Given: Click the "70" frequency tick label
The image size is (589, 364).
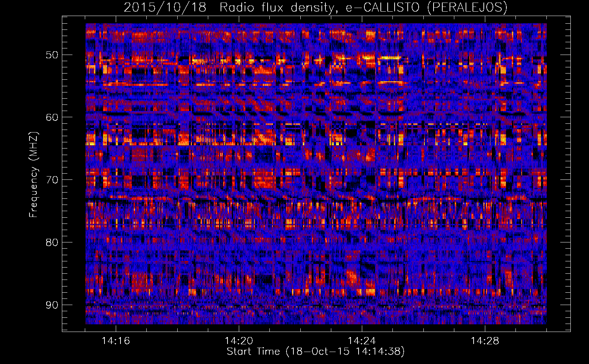Looking at the screenshot, I should coord(52,180).
